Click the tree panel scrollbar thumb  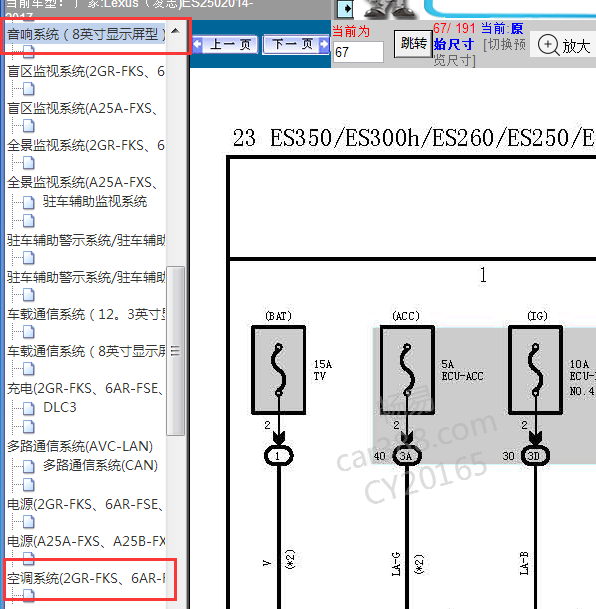pos(175,351)
